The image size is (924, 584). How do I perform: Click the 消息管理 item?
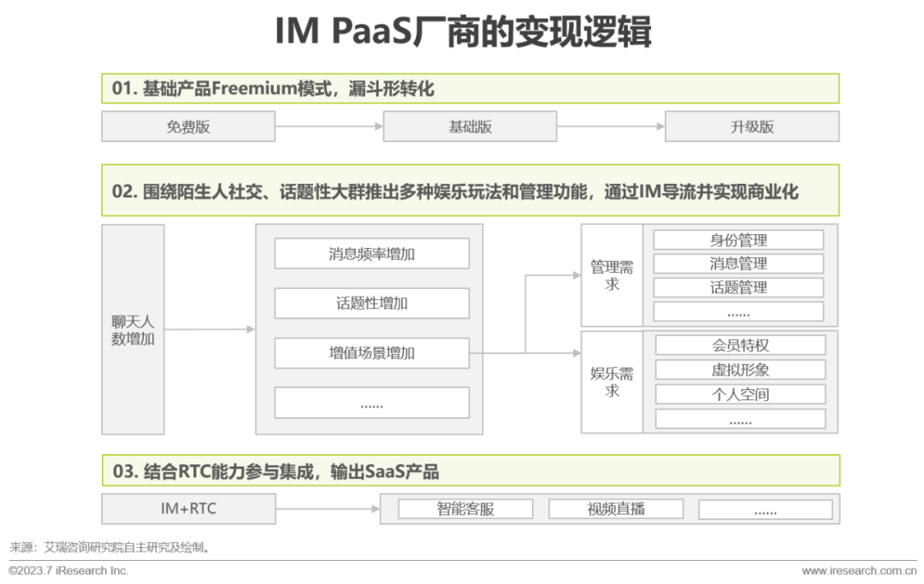coord(738,263)
